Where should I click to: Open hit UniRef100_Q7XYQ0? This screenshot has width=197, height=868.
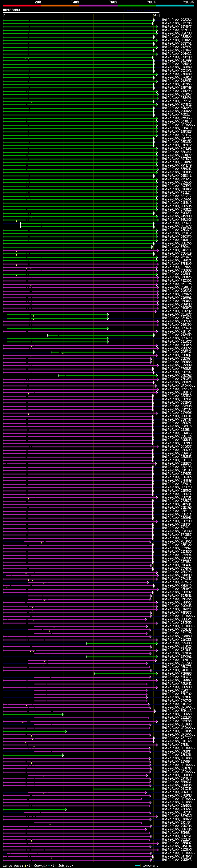pyautogui.click(x=177, y=57)
